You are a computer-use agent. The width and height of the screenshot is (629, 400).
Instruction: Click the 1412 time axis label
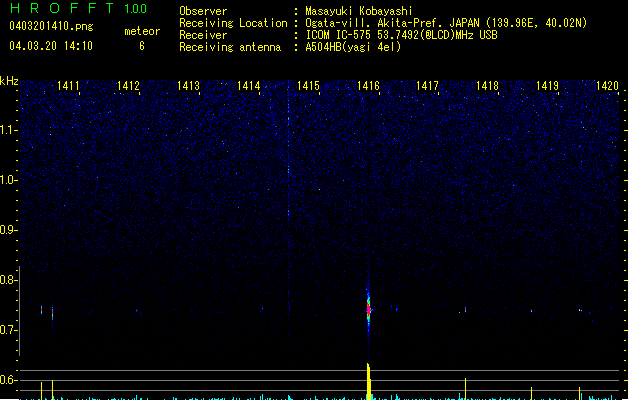(128, 86)
